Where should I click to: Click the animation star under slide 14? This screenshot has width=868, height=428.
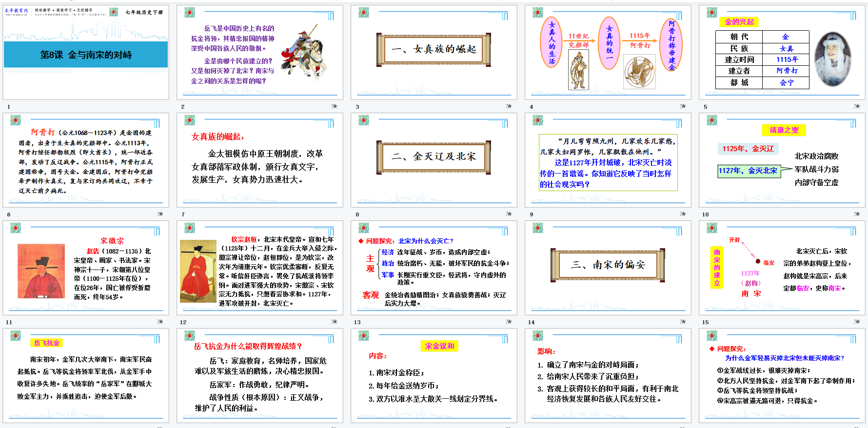click(x=683, y=321)
